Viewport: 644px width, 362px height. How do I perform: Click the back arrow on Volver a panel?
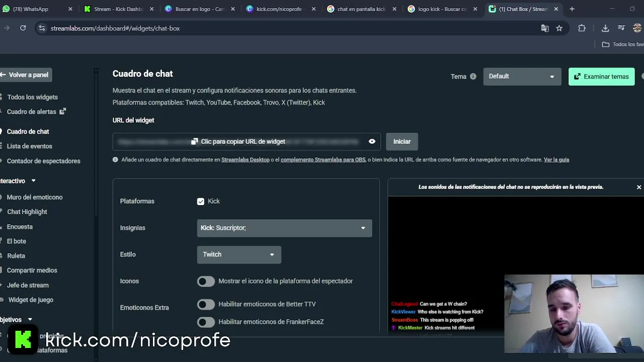(3, 74)
